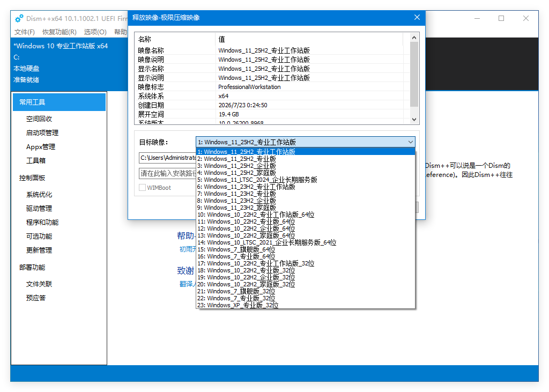Open 系统优化 in the sidebar
Viewport: 549px width, 392px height.
[39, 195]
